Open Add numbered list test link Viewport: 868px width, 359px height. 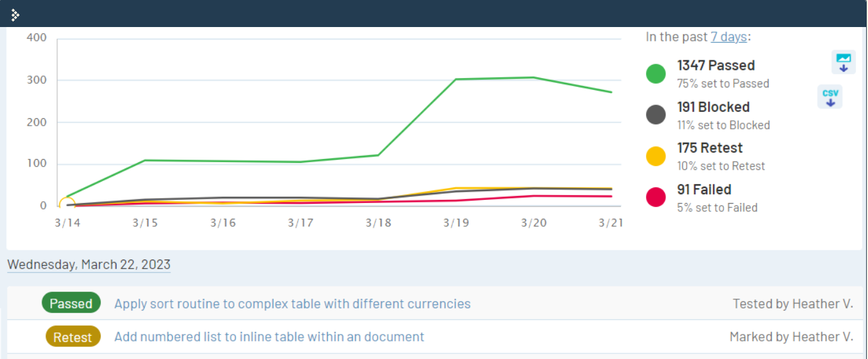[269, 337]
